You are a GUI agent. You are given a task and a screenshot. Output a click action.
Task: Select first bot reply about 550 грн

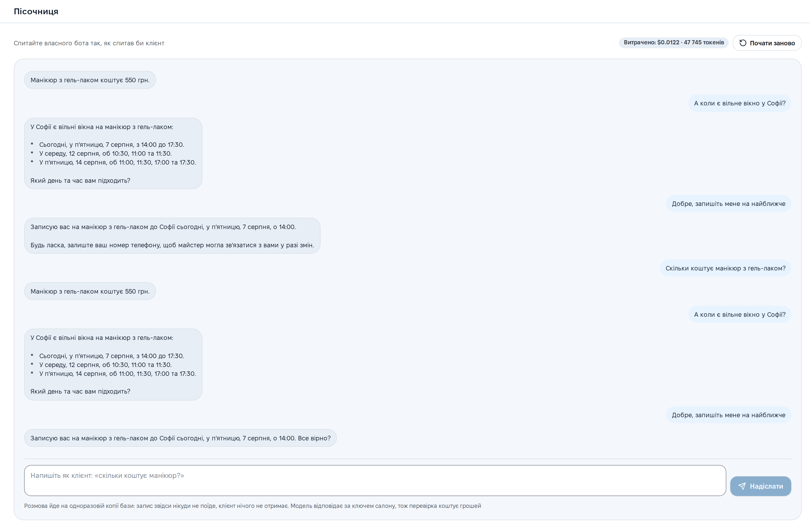[x=90, y=80]
